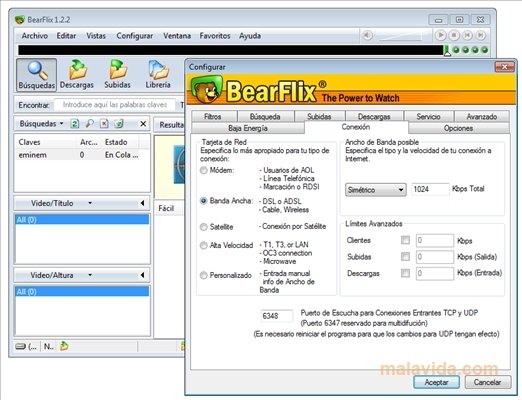The width and height of the screenshot is (522, 400).
Task: Switch to the Descargas tab in Configurar
Action: click(374, 117)
